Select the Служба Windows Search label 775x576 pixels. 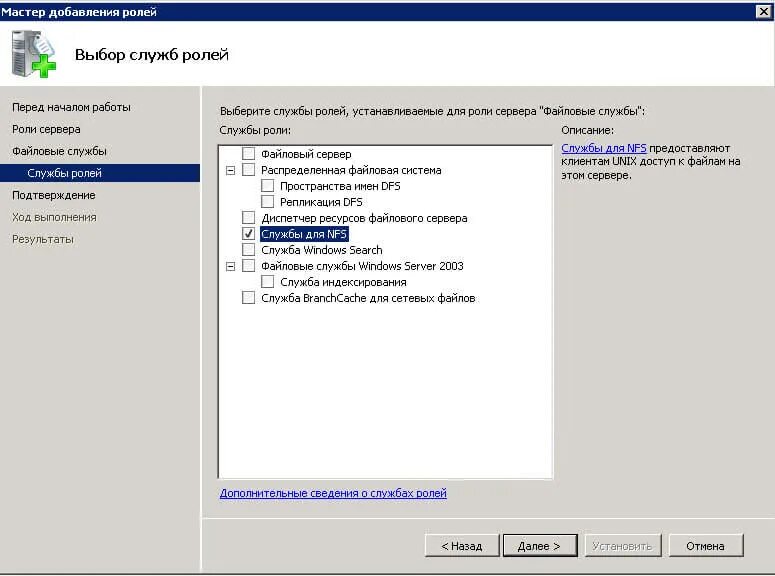[322, 250]
